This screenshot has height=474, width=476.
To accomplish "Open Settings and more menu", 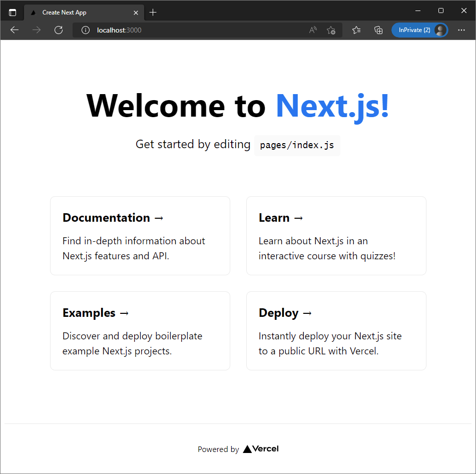I will click(x=461, y=30).
